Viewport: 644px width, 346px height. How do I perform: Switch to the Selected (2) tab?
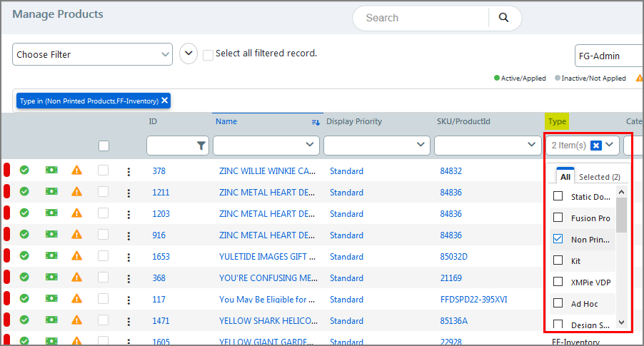pyautogui.click(x=599, y=177)
